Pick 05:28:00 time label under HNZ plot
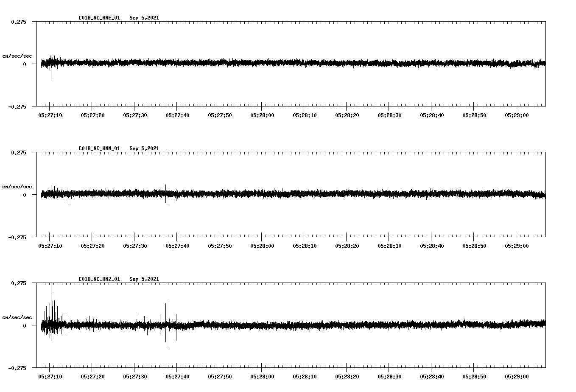Screen dimensions: 576x392 pyautogui.click(x=262, y=376)
